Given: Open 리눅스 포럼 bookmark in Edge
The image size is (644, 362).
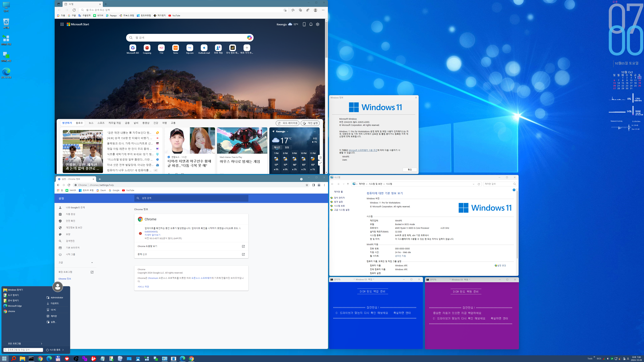Looking at the screenshot, I should [x=127, y=15].
